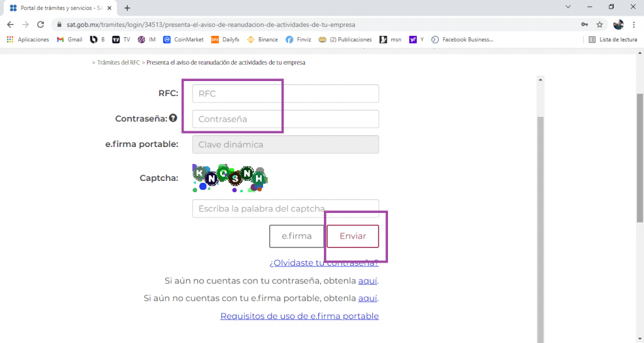The image size is (644, 343).
Task: Click the inner form scrollbar up arrow
Action: pyautogui.click(x=540, y=80)
